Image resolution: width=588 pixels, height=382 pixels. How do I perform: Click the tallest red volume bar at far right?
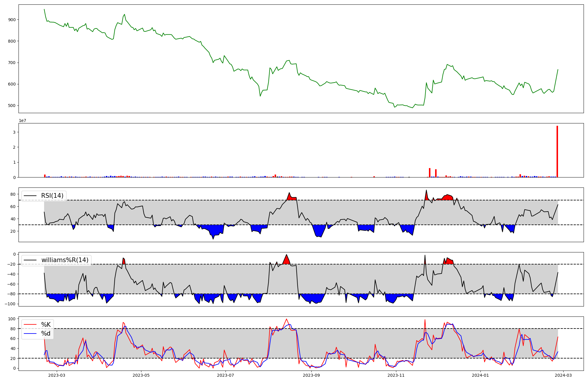(x=557, y=152)
